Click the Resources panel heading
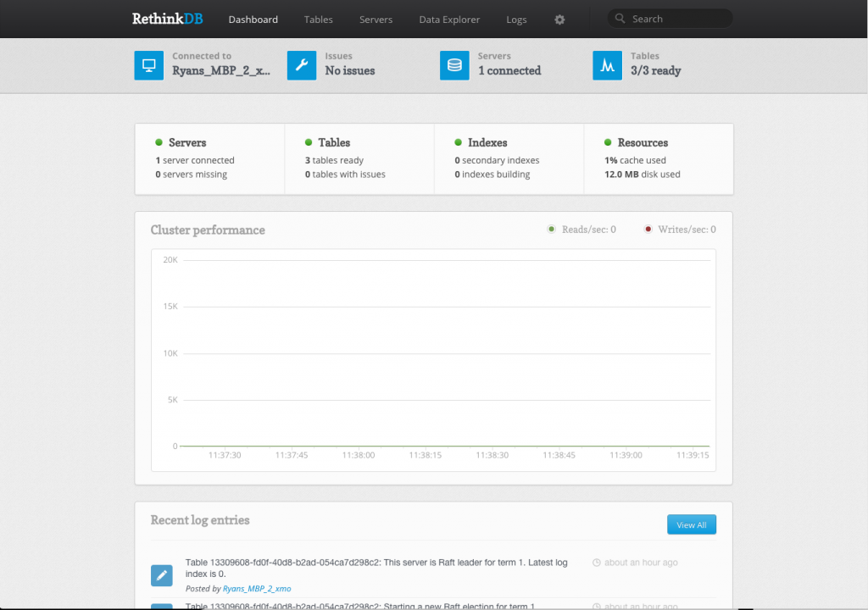 tap(643, 143)
